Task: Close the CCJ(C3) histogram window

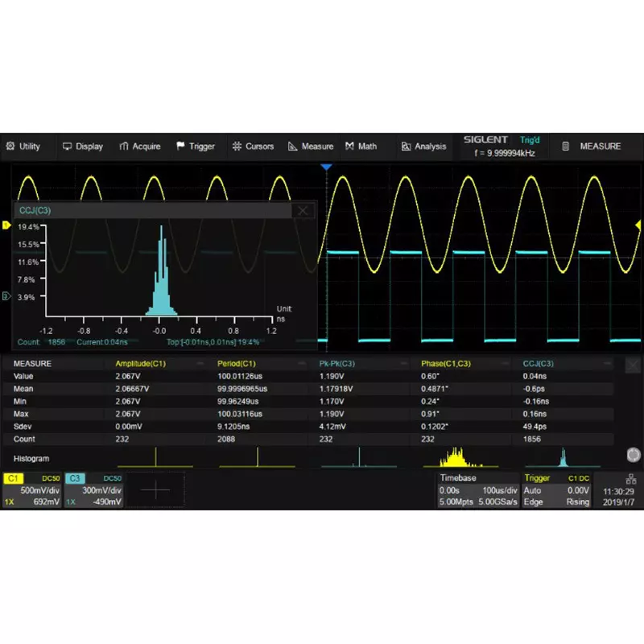Action: pos(303,211)
